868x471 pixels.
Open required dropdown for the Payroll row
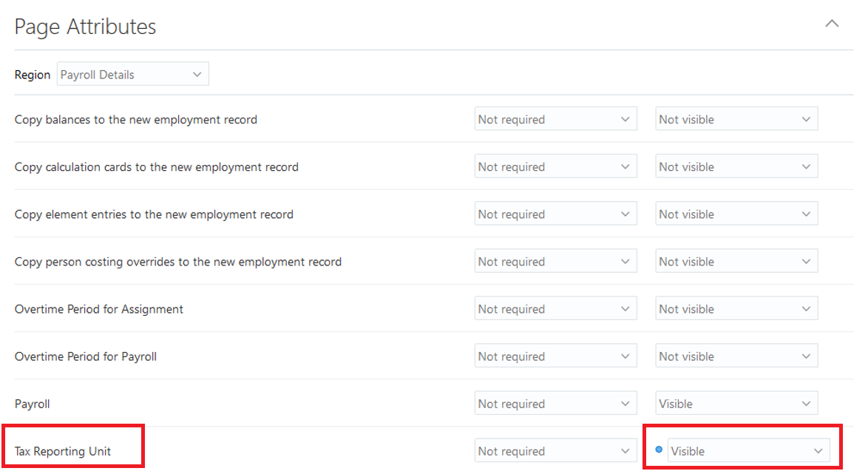click(x=555, y=404)
